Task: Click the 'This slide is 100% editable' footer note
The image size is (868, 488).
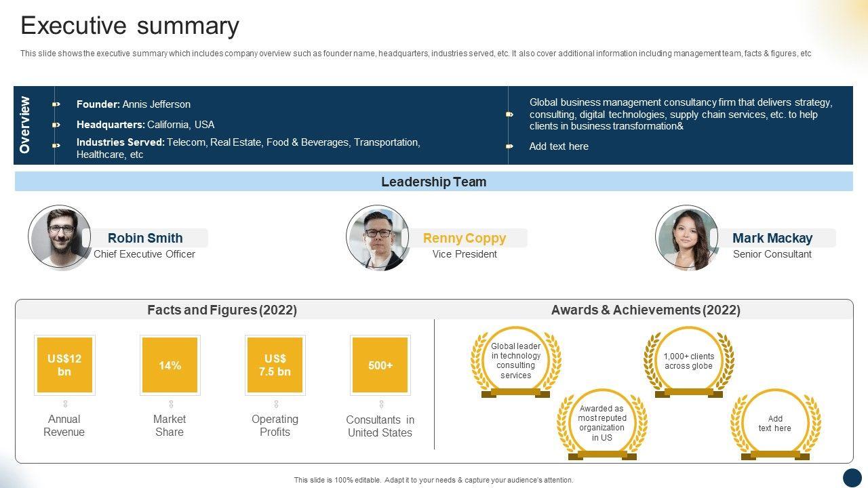Action: (x=434, y=480)
